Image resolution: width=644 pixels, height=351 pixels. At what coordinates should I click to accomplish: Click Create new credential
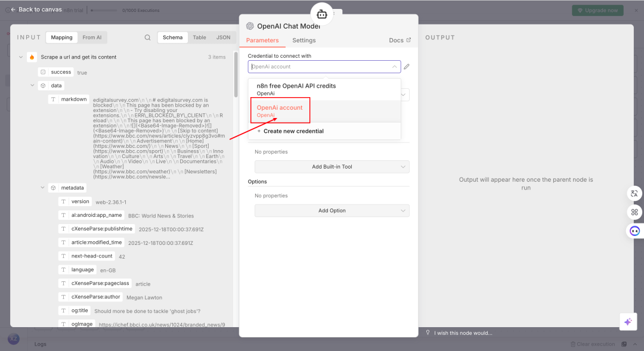[x=324, y=131]
